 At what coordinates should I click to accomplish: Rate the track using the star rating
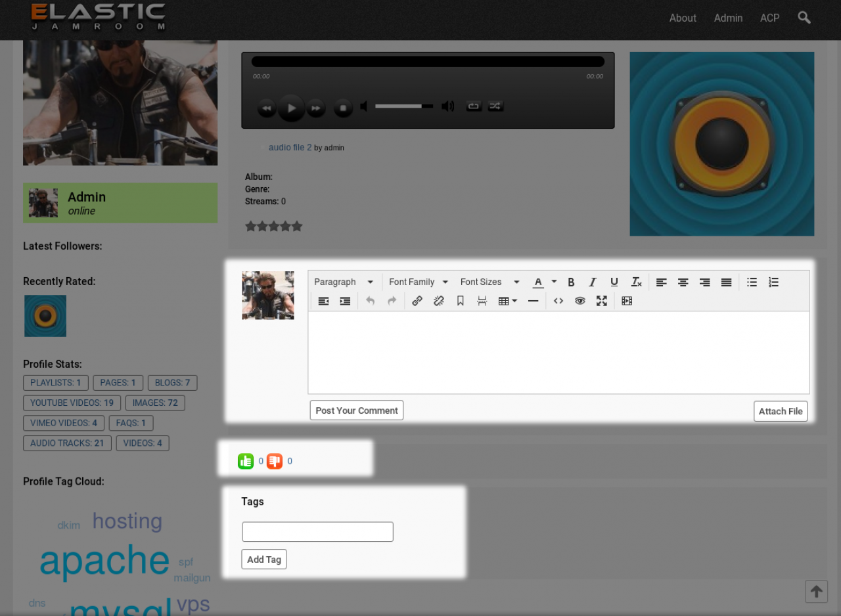(274, 227)
